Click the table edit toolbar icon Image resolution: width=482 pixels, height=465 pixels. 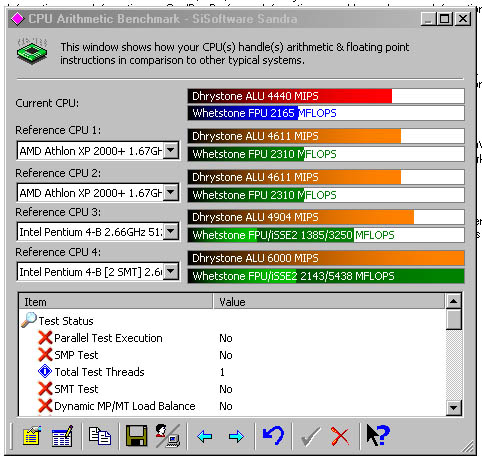click(62, 435)
